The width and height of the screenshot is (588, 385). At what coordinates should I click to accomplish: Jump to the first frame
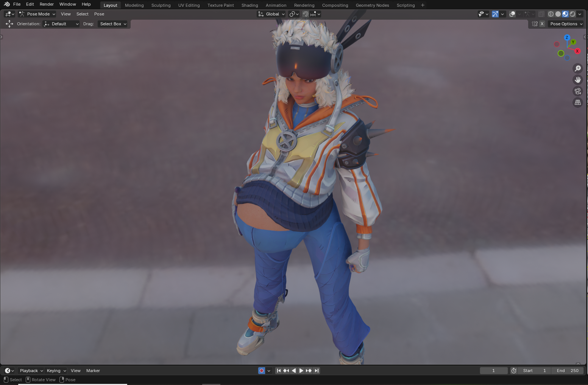click(x=279, y=371)
